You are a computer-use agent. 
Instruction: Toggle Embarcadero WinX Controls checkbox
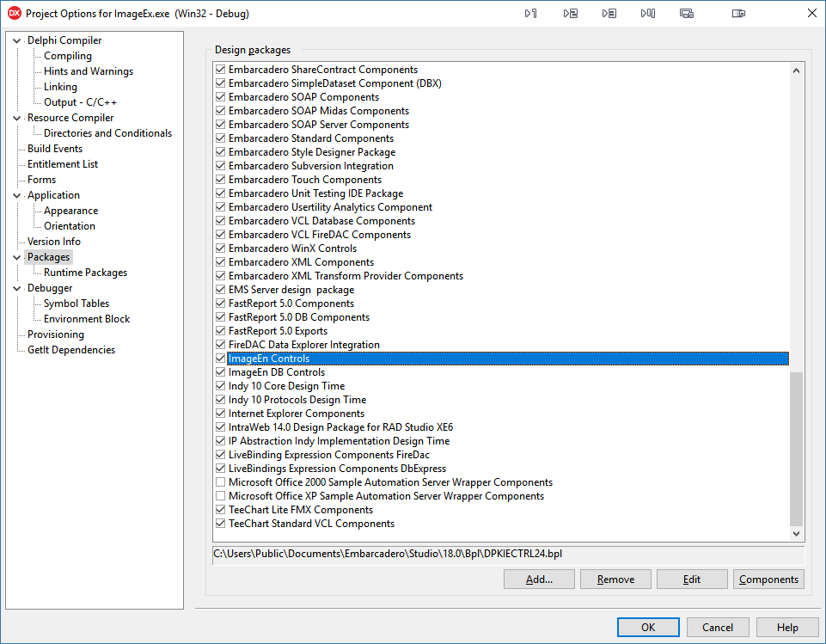pos(221,248)
